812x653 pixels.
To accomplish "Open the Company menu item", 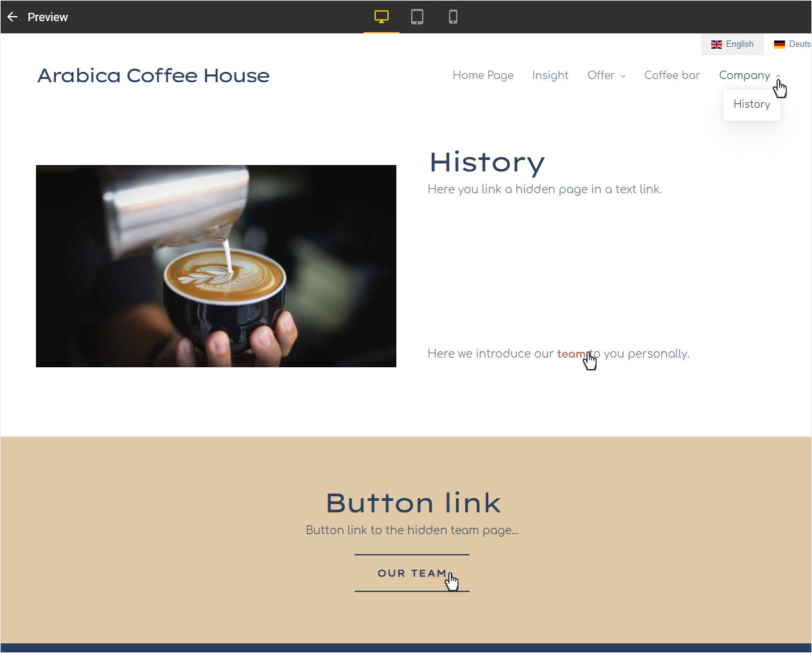I will 745,75.
